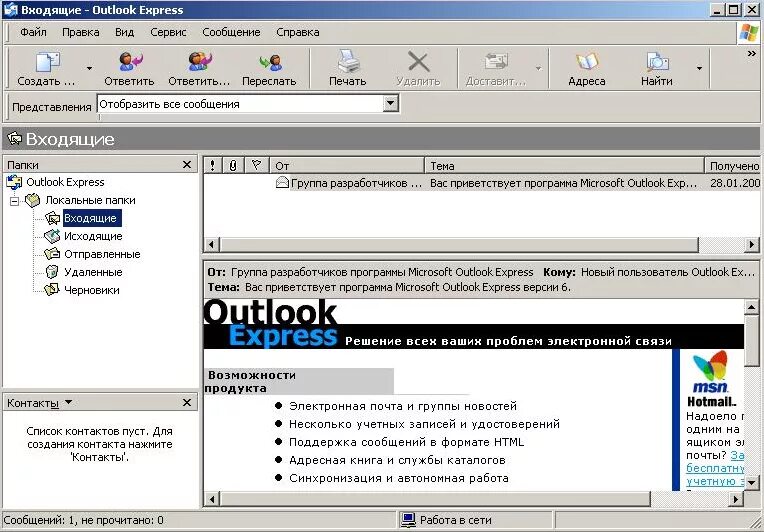Viewport: 764px width, 532px height.
Task: Click the Отправленные folder label
Action: click(x=102, y=254)
